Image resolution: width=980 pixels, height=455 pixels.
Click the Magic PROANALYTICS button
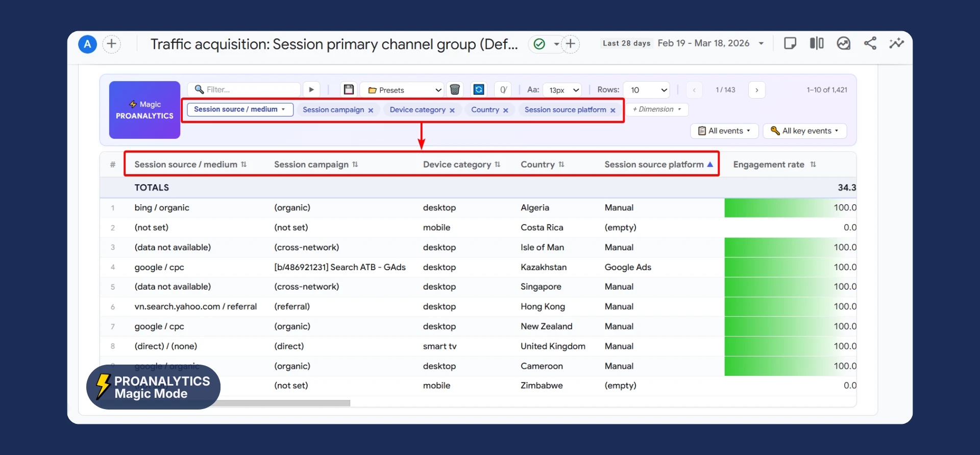tap(144, 110)
